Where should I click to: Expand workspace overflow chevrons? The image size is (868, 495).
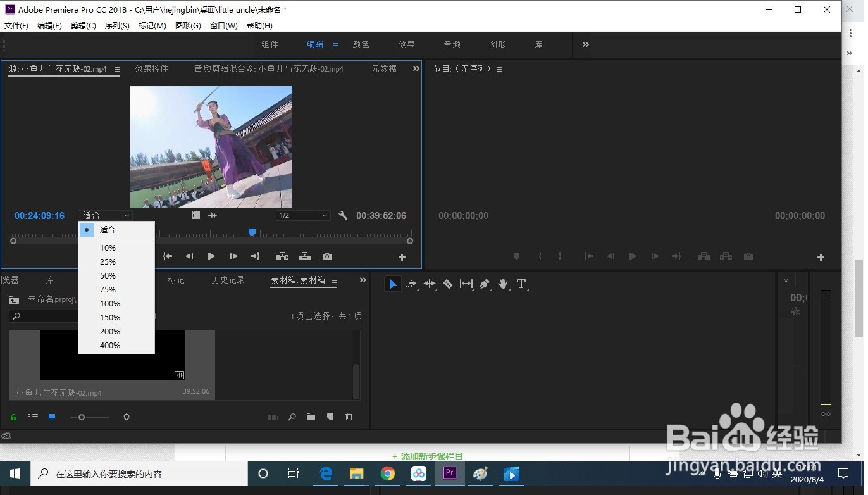(586, 44)
